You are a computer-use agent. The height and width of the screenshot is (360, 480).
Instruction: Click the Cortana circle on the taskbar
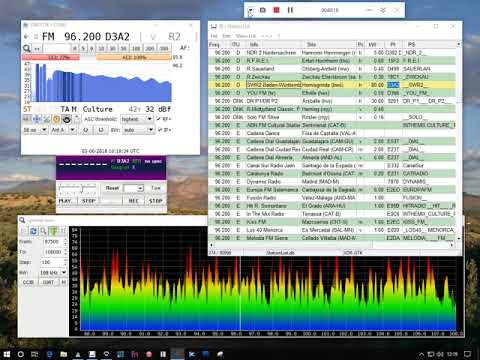(21, 354)
